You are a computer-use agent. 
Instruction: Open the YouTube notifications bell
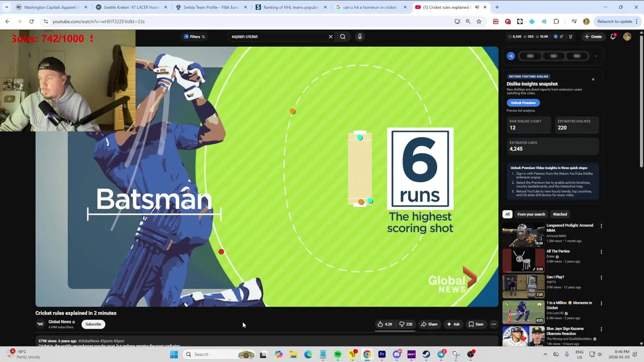click(613, 36)
